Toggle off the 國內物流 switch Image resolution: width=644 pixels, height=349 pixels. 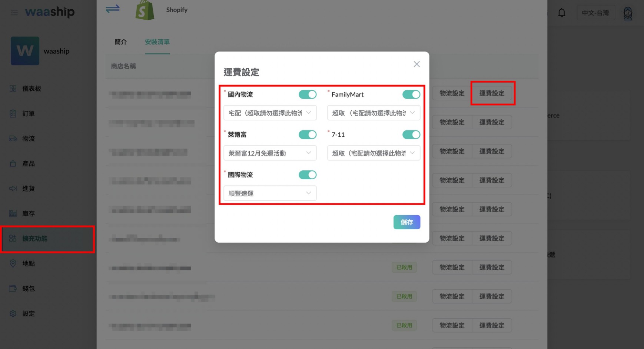point(307,94)
